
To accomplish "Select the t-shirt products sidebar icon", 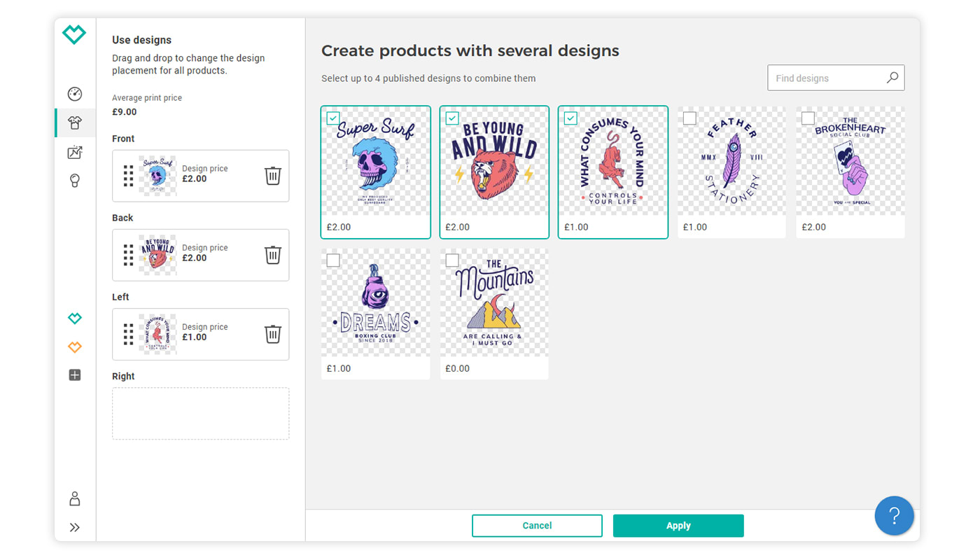I will click(75, 123).
